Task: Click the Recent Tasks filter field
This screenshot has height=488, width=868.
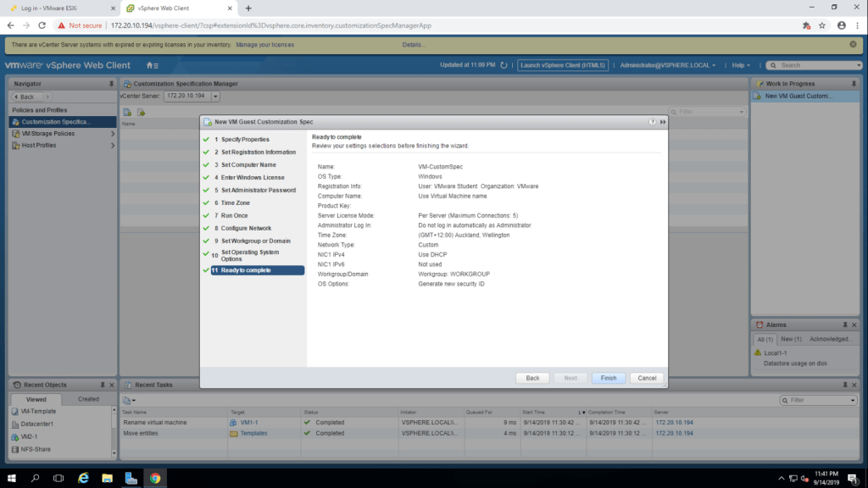Action: coord(818,400)
